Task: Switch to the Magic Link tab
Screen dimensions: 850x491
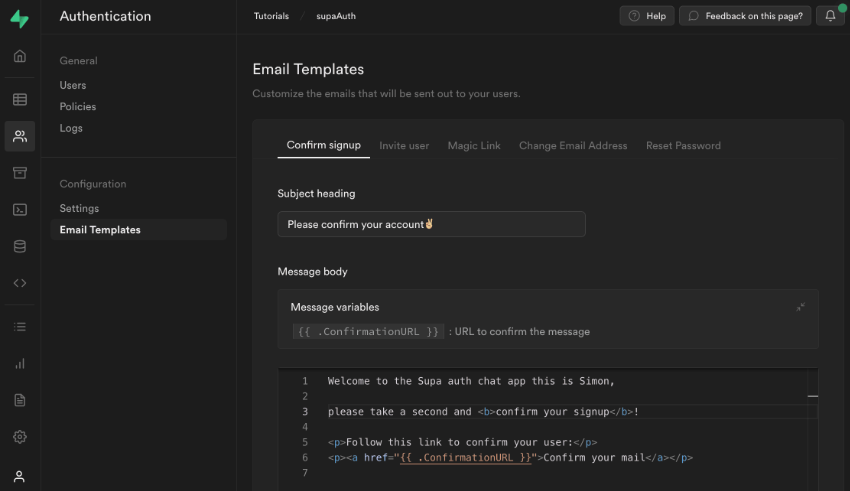Action: pyautogui.click(x=474, y=146)
